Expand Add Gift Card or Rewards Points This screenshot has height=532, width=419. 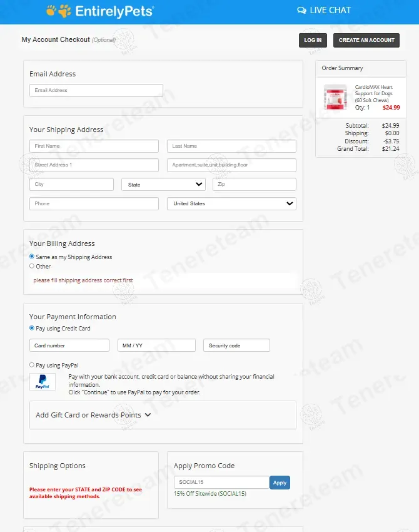click(93, 415)
